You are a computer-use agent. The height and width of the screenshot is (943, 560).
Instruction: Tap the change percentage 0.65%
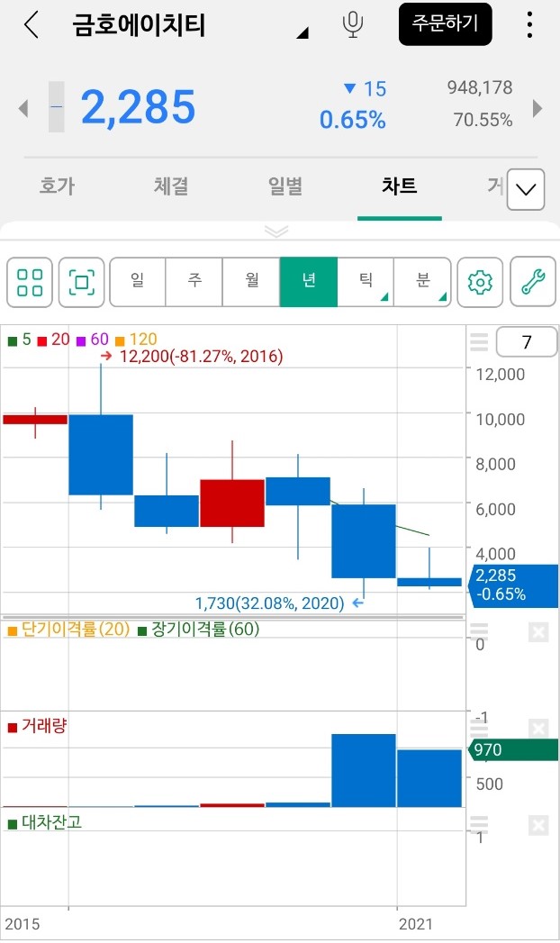353,120
